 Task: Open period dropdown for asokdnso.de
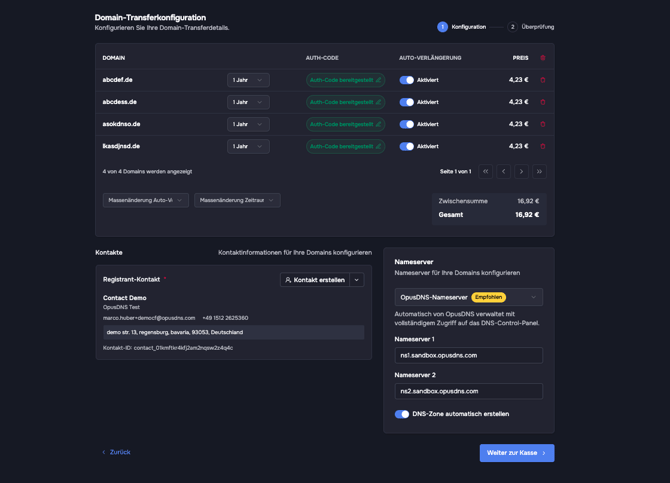(248, 124)
